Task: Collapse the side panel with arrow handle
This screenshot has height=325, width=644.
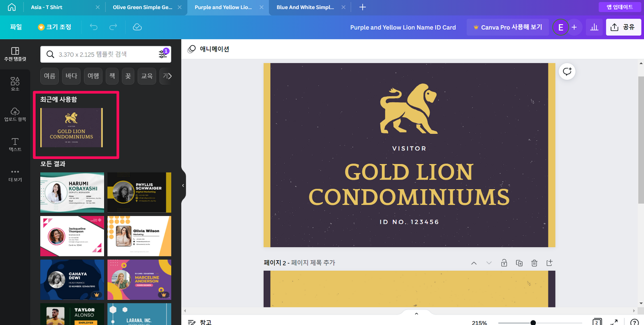Action: (x=183, y=186)
